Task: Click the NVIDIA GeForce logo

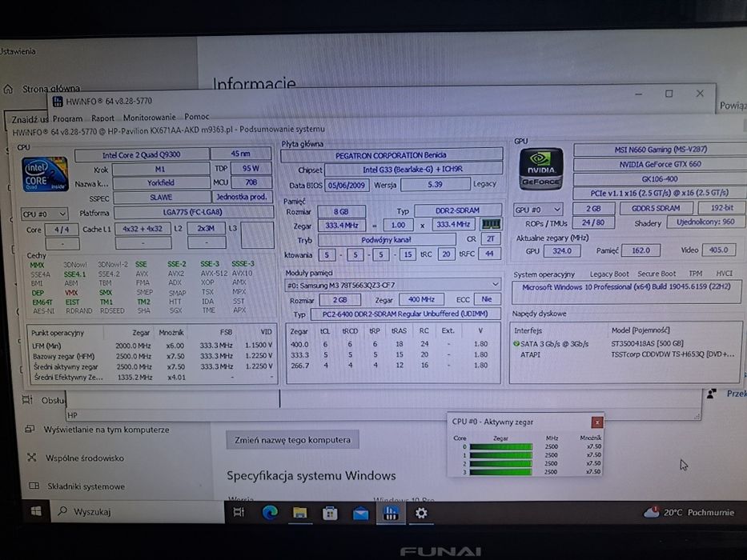Action: pyautogui.click(x=540, y=169)
